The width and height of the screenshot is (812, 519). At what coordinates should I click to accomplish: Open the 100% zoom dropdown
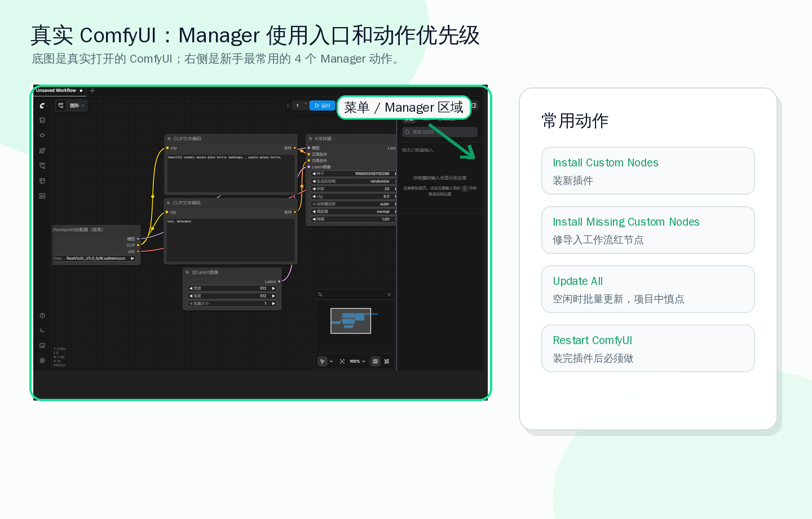[358, 361]
